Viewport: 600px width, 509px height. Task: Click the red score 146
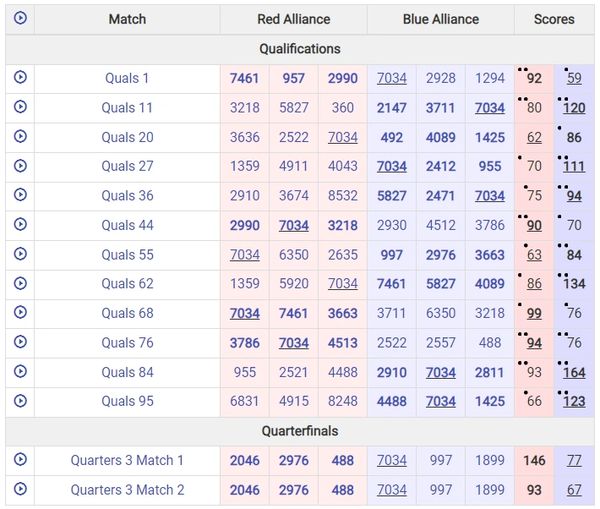coord(534,461)
